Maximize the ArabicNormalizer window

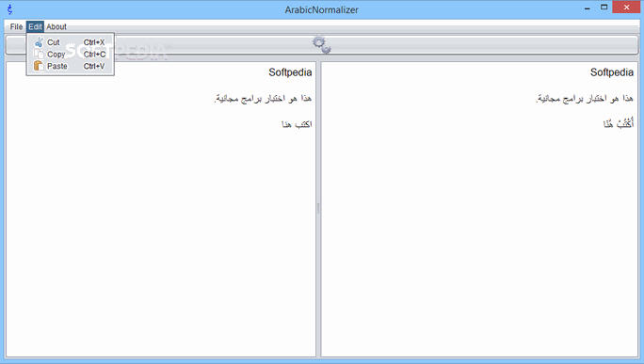[604, 8]
